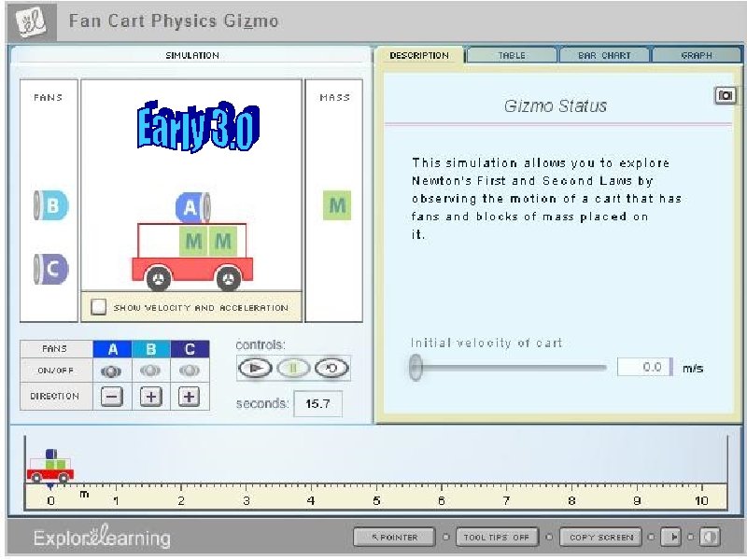The image size is (747, 560).
Task: Click the rightmost bottom toolbar icon
Action: (710, 538)
